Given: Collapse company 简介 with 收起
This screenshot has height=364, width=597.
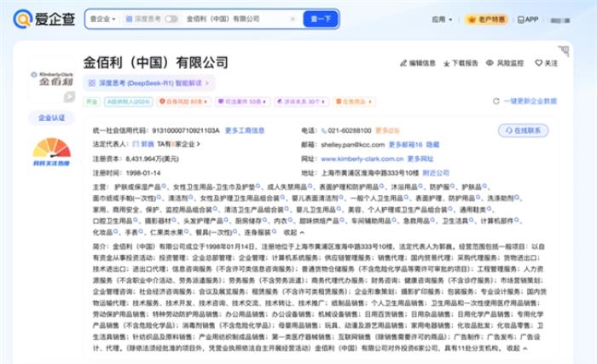Looking at the screenshot, I should (x=517, y=349).
